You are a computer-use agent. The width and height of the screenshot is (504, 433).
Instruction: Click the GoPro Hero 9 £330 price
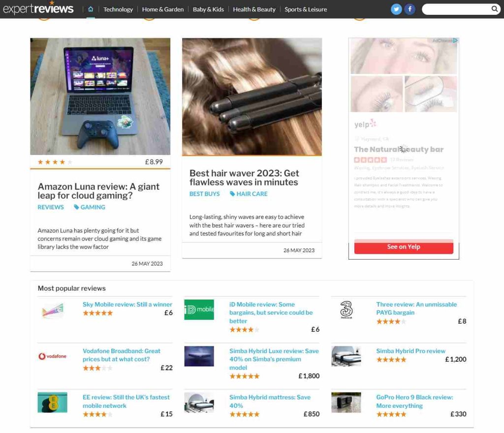[458, 414]
